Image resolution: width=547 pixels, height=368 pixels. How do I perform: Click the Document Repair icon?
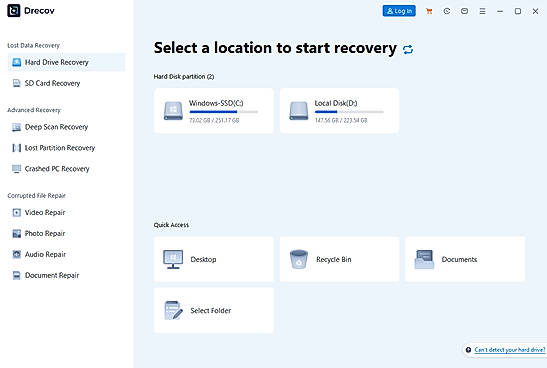tap(16, 275)
